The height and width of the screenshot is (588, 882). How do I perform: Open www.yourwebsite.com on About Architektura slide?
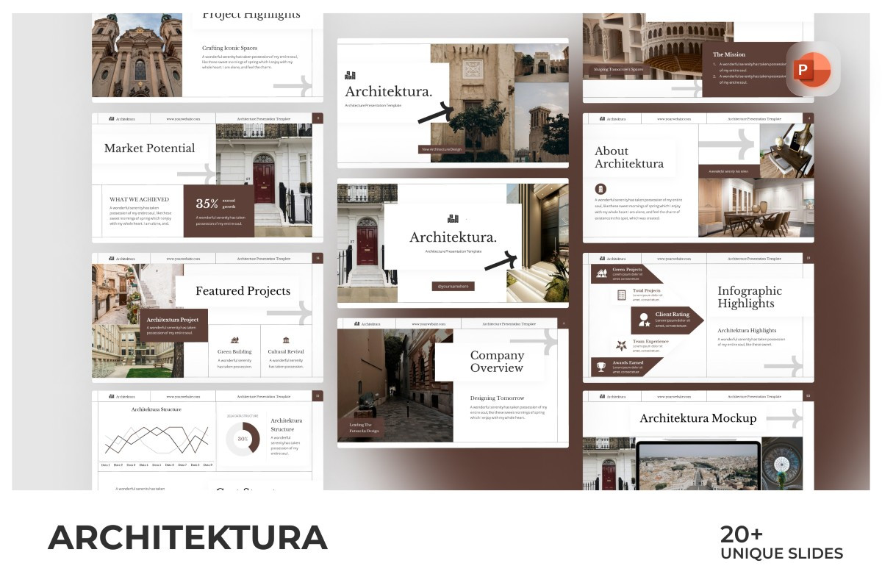(x=673, y=118)
